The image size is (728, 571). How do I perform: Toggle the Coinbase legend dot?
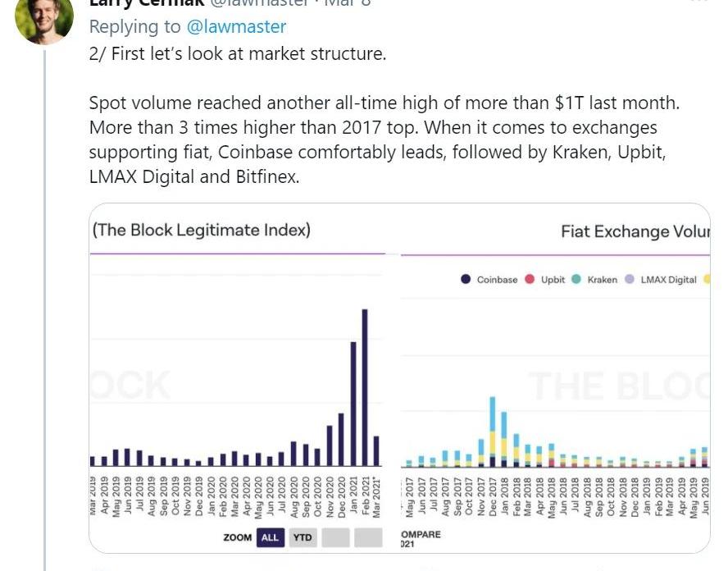point(466,279)
